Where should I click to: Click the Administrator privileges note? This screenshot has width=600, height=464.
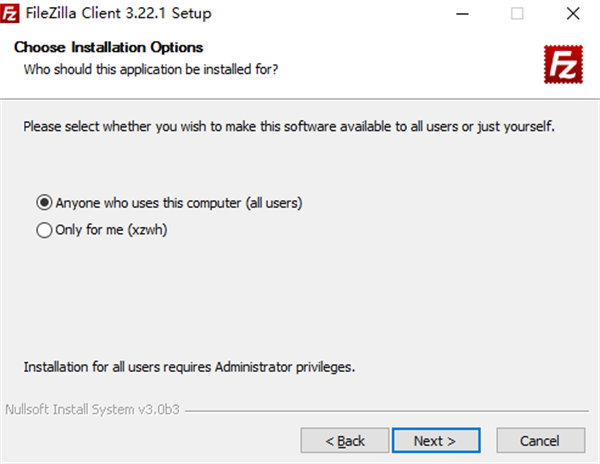[x=189, y=366]
